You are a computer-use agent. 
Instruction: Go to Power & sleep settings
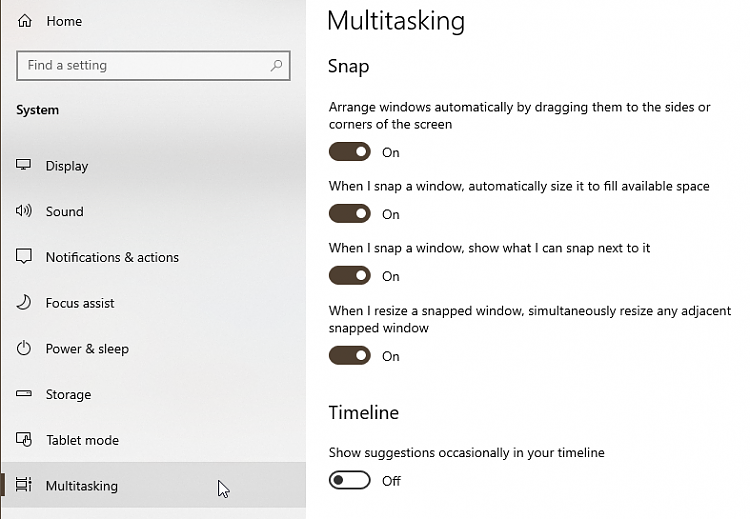click(87, 349)
